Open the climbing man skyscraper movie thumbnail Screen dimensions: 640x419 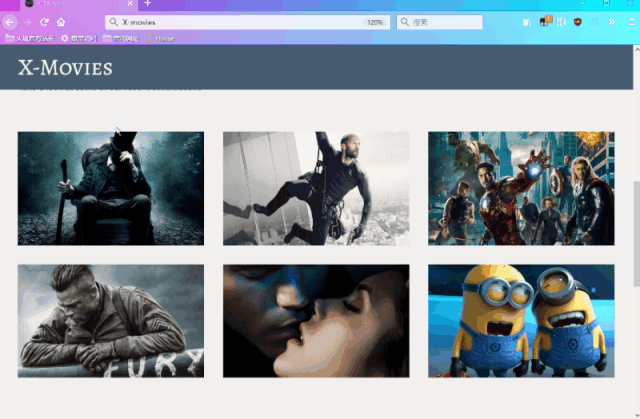tap(316, 188)
